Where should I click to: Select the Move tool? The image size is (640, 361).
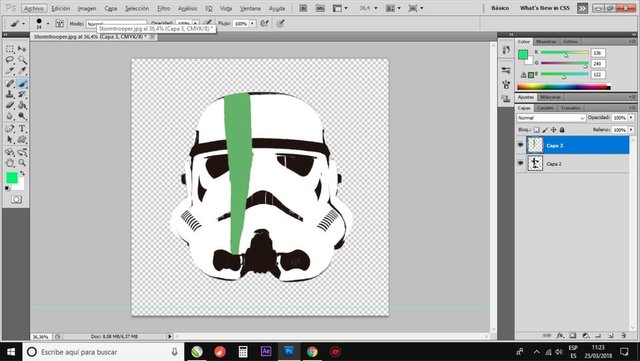point(22,49)
